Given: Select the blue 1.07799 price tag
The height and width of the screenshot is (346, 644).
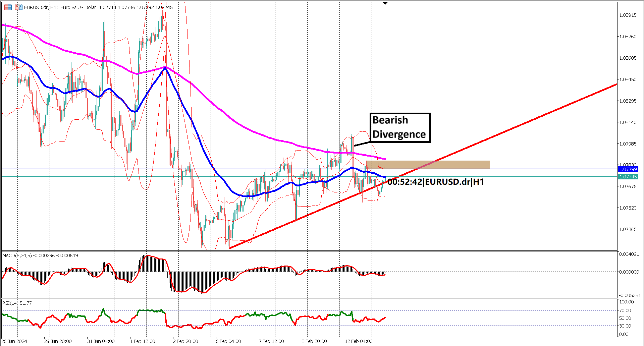Looking at the screenshot, I should pyautogui.click(x=628, y=169).
